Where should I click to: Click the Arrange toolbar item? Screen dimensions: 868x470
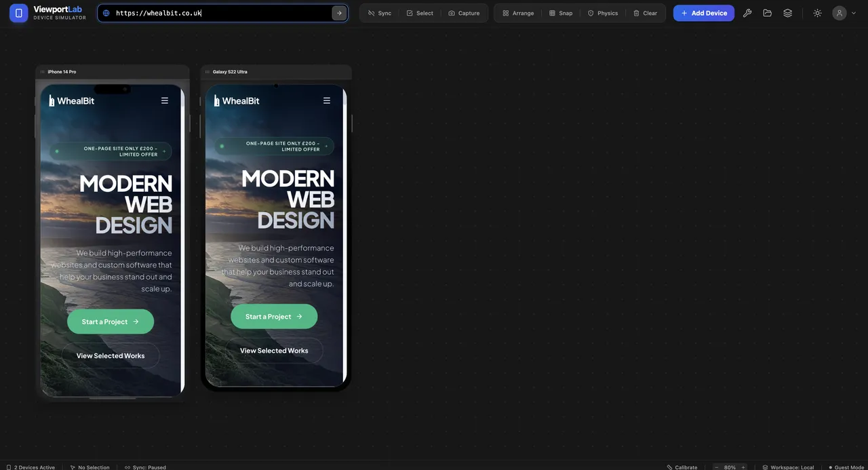tap(518, 13)
